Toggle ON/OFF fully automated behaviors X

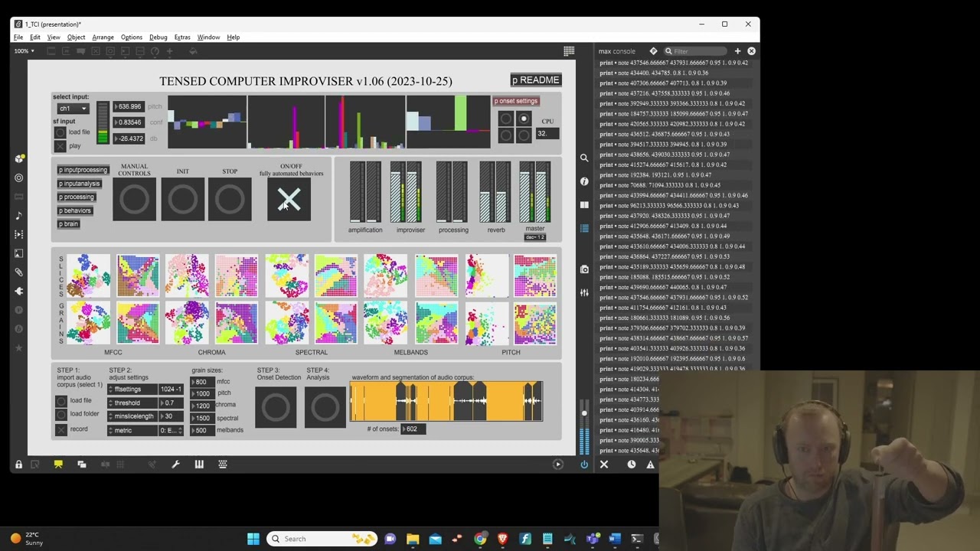click(x=289, y=200)
